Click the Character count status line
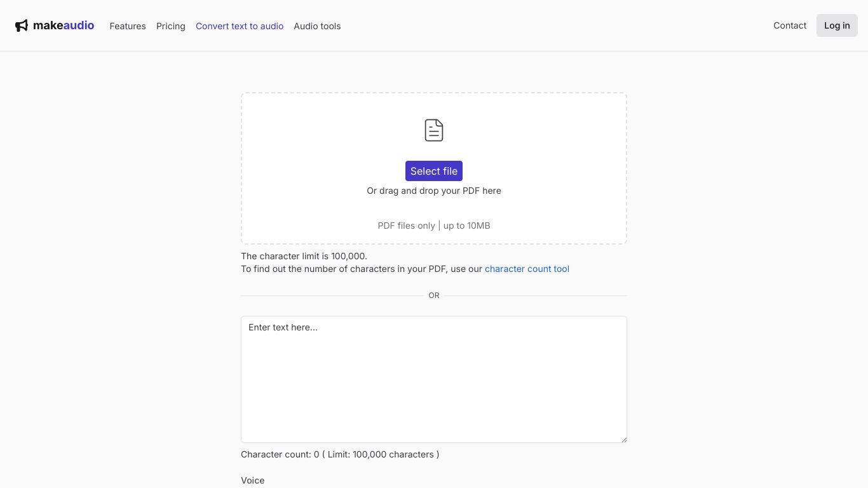Viewport: 868px width, 488px height. [340, 454]
